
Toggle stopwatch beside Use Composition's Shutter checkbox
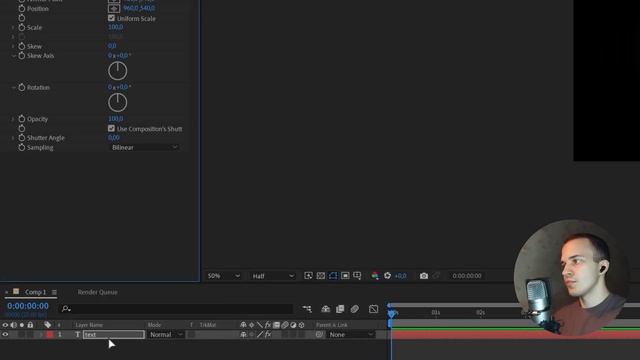(x=22, y=129)
